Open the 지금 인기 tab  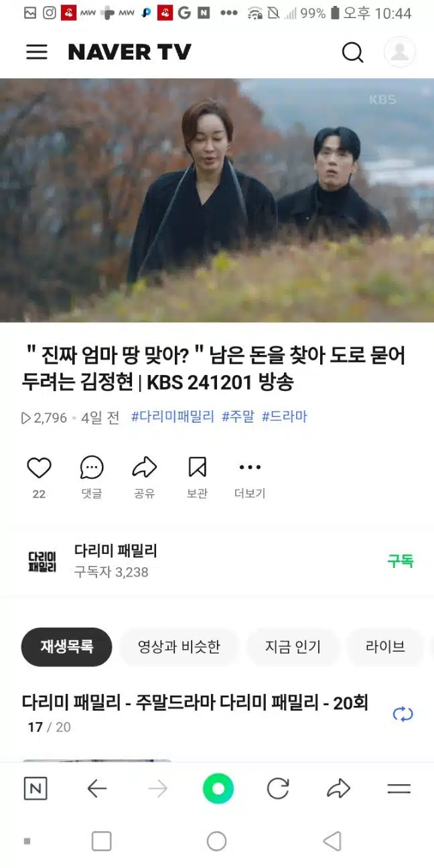tap(293, 647)
